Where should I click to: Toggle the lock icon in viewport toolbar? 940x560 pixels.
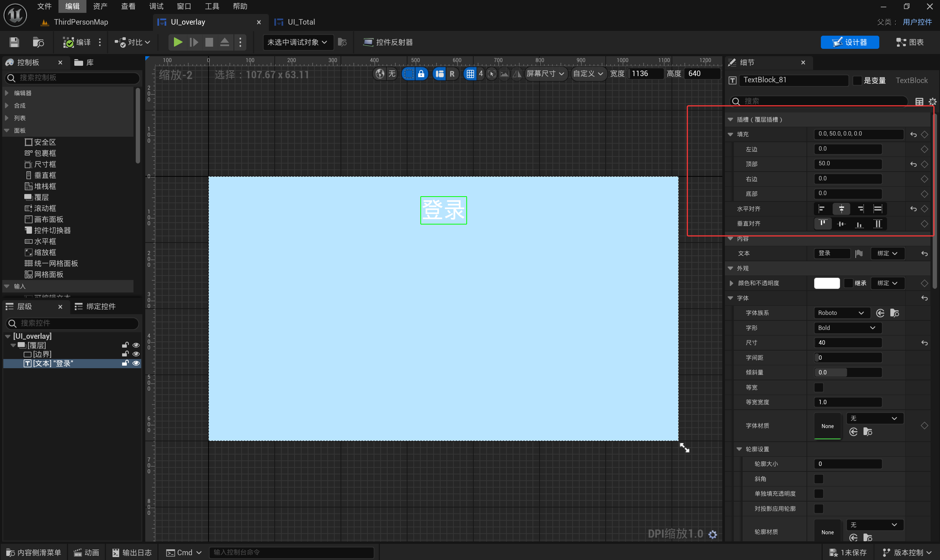click(x=421, y=73)
